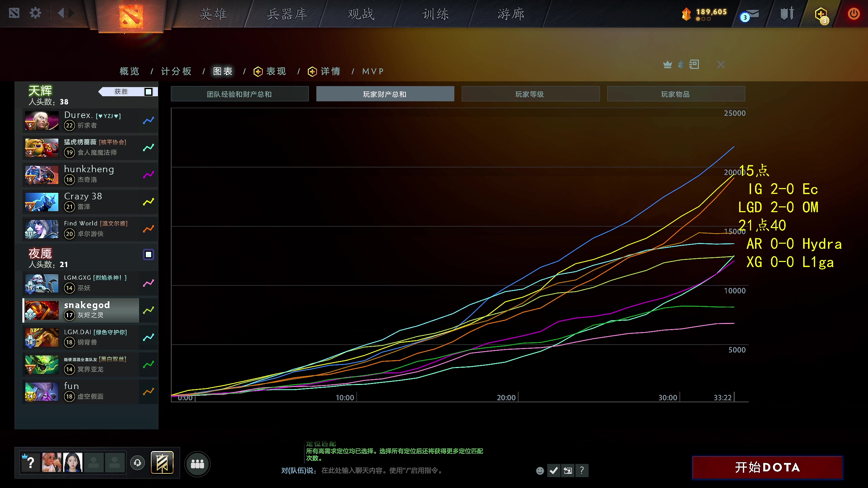This screenshot has height=488, width=868.
Task: Show 玩家财产总和 chart
Action: [x=385, y=94]
